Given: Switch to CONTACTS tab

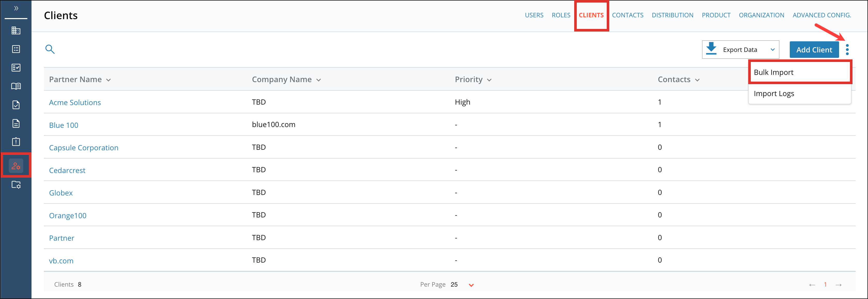Looking at the screenshot, I should tap(628, 15).
